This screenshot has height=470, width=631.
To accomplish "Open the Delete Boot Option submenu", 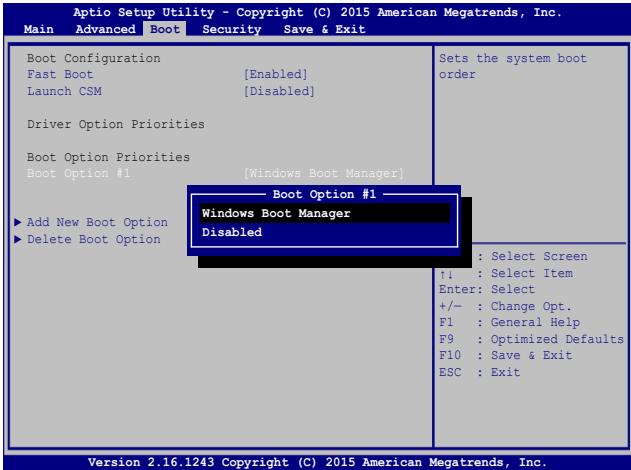I will coord(93,239).
